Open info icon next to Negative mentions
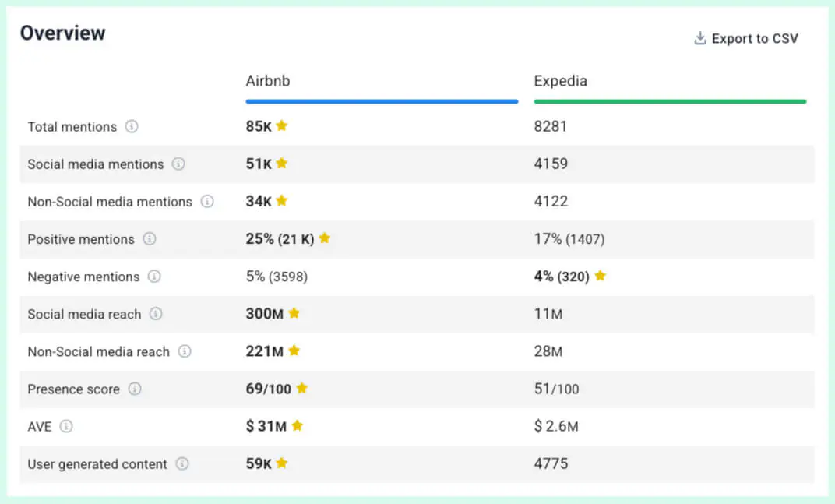The height and width of the screenshot is (504, 835). click(x=154, y=277)
